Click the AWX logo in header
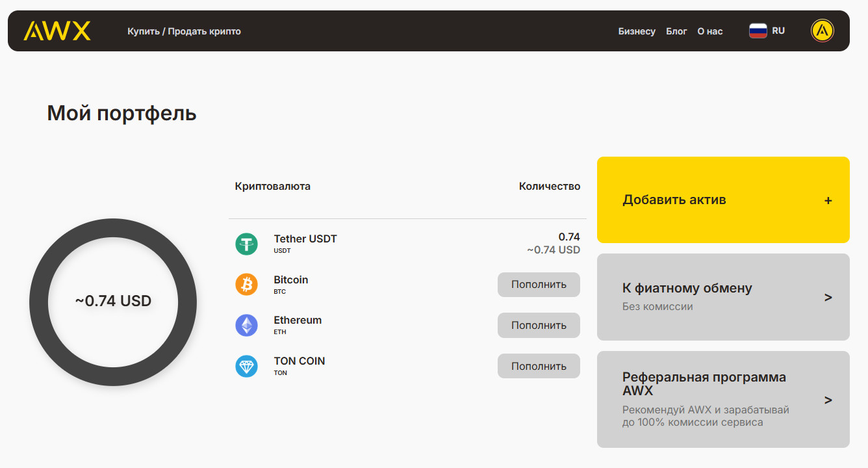The width and height of the screenshot is (868, 468). pyautogui.click(x=57, y=31)
